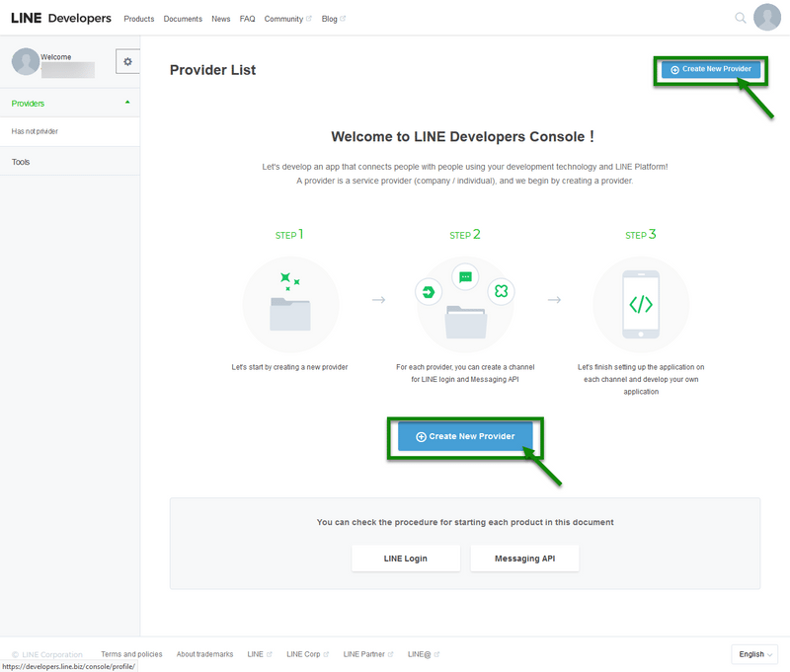Click the 'Provider List' heading
Viewport: 790px width, 672px height.
pyautogui.click(x=212, y=70)
